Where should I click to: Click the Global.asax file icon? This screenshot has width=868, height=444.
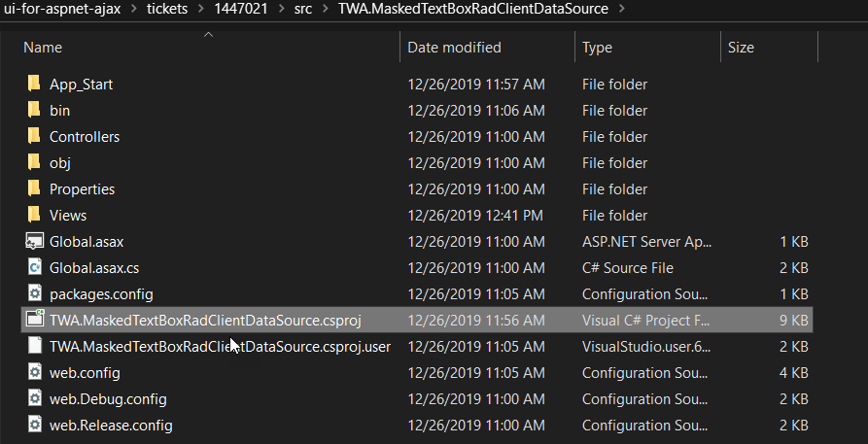34,242
